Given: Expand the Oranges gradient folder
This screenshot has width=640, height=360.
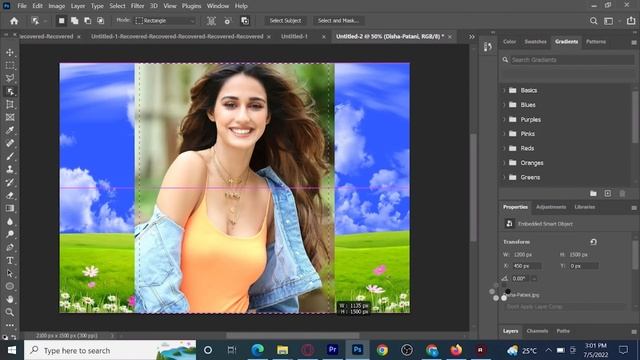Looking at the screenshot, I should (x=504, y=163).
